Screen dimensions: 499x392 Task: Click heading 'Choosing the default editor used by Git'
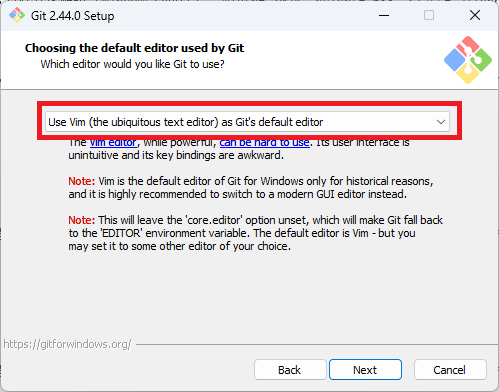(x=134, y=48)
